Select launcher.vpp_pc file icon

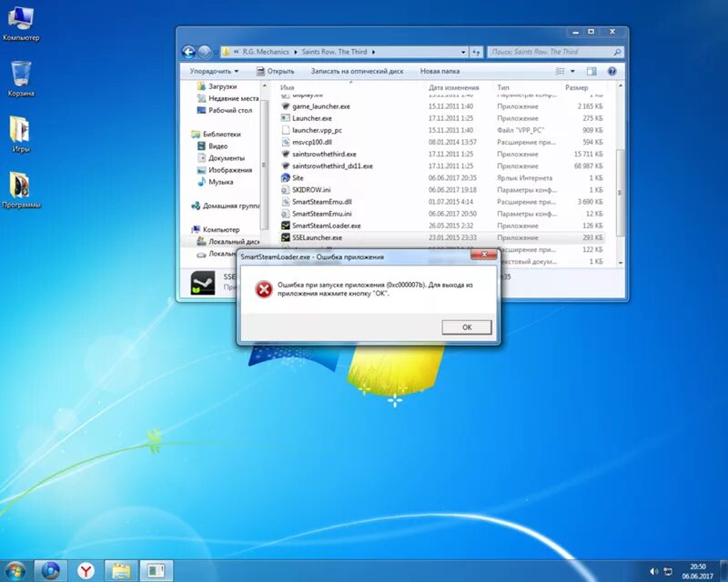286,130
